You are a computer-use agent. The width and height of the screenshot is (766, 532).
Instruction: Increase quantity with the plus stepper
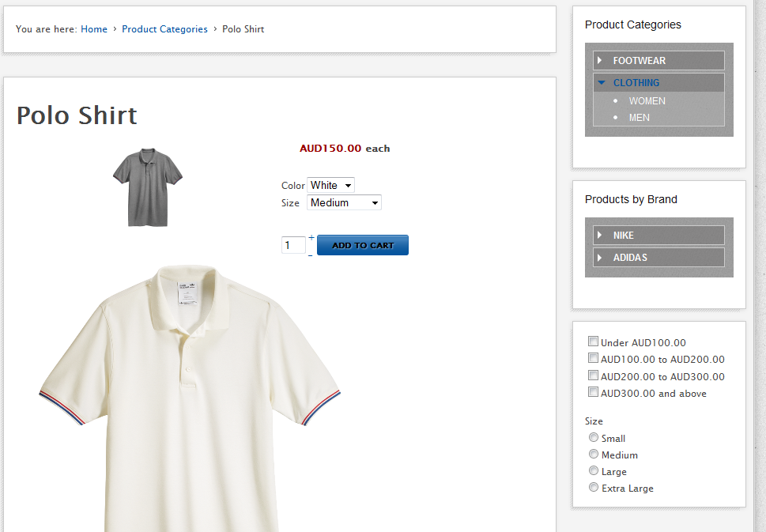point(311,238)
